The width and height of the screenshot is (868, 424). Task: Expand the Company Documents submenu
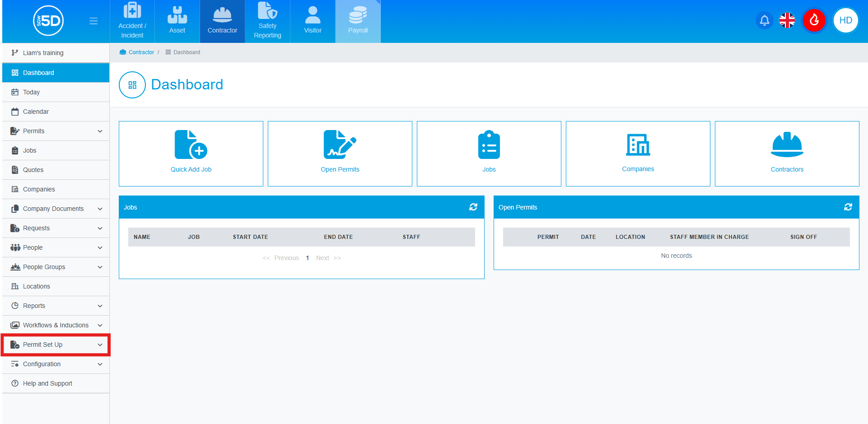click(x=56, y=209)
